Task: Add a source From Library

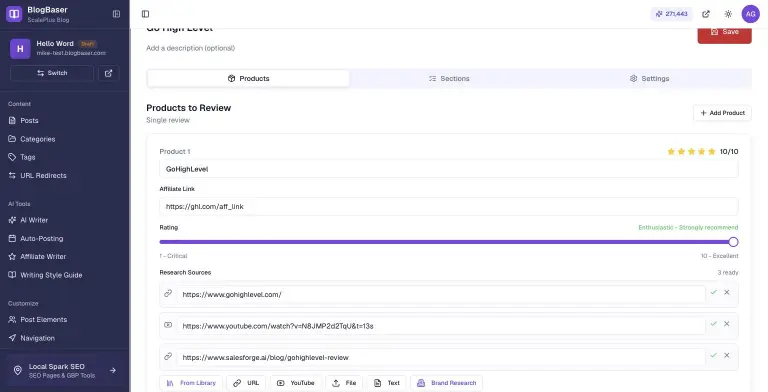Action: (191, 383)
